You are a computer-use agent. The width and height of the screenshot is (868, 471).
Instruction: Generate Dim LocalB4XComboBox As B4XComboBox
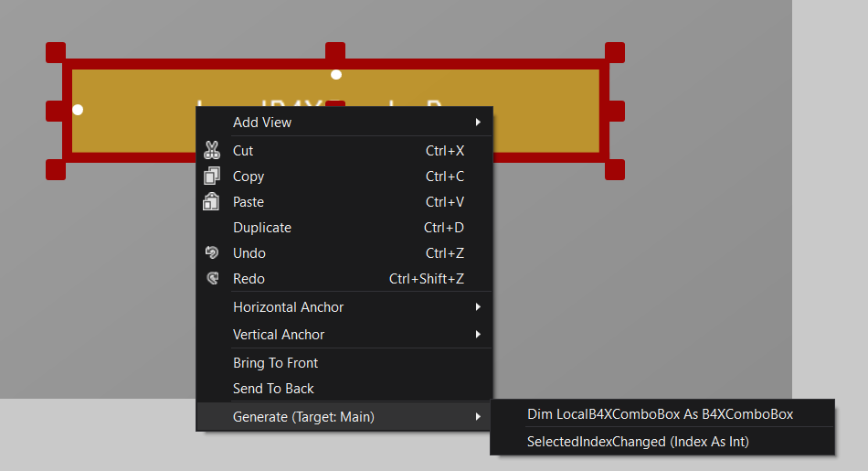(x=660, y=414)
